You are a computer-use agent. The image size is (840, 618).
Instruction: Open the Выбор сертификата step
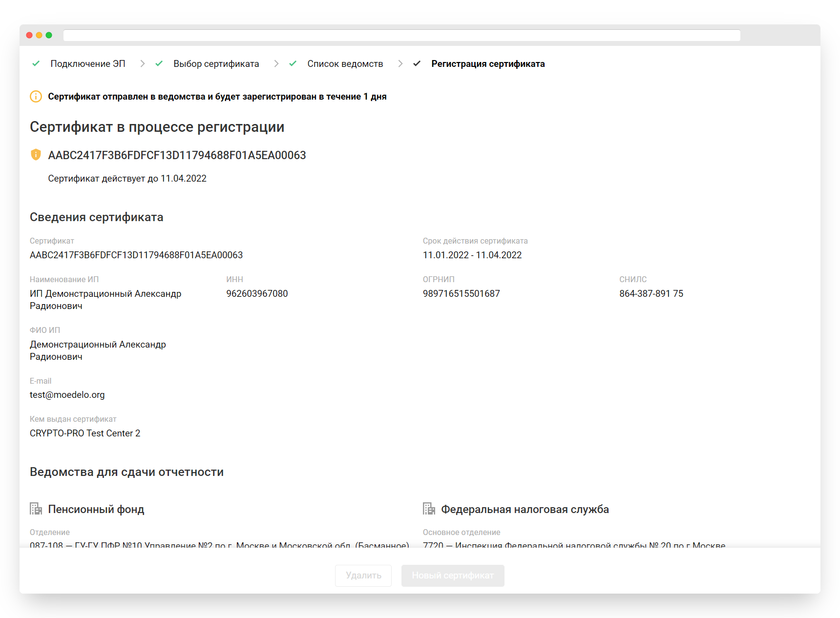216,64
